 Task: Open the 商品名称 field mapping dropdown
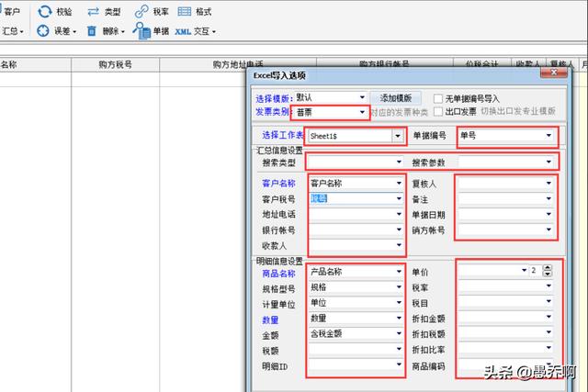click(397, 272)
